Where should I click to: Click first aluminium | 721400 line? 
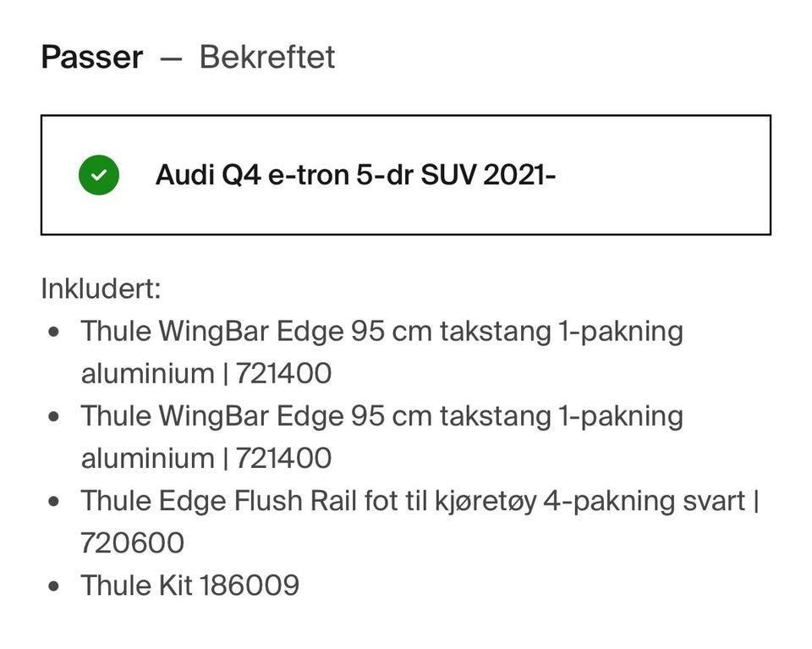tap(206, 373)
